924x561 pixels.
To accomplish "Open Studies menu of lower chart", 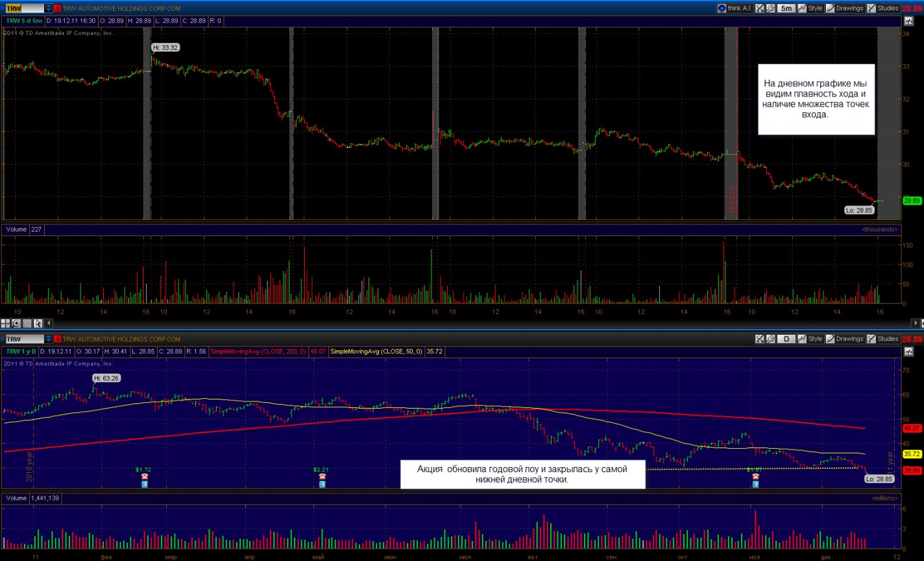I will pos(884,339).
